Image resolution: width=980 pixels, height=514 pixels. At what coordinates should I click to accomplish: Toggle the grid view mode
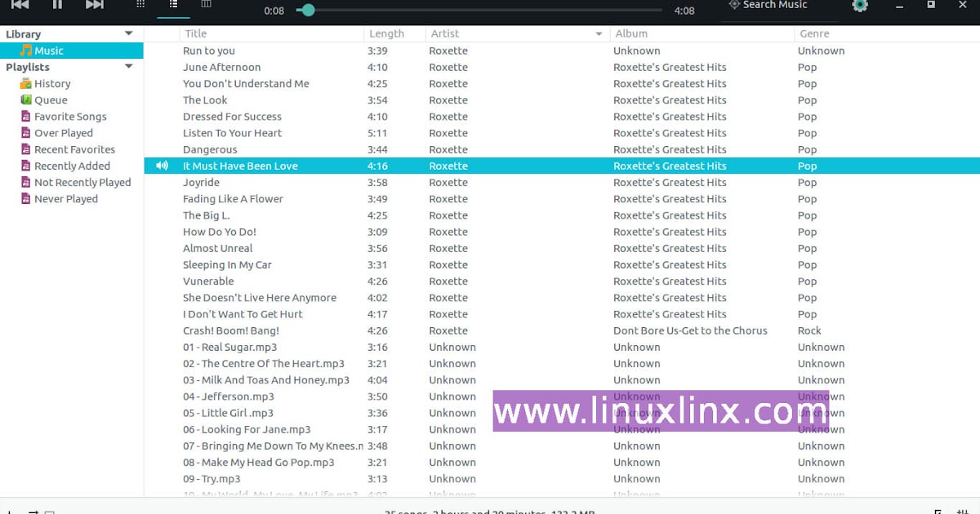(x=140, y=4)
